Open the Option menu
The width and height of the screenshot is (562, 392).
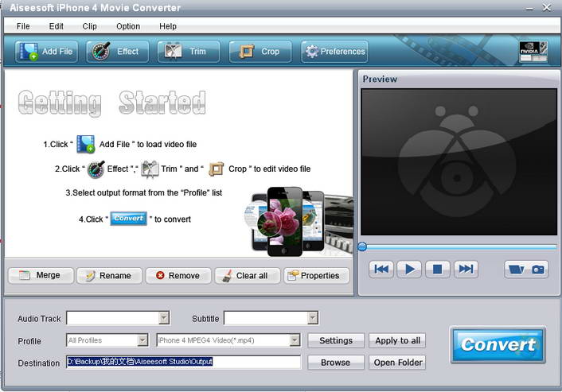(128, 26)
